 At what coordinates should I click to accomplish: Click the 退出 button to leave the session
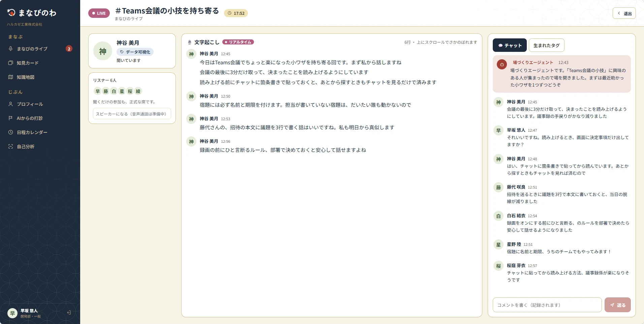click(624, 13)
